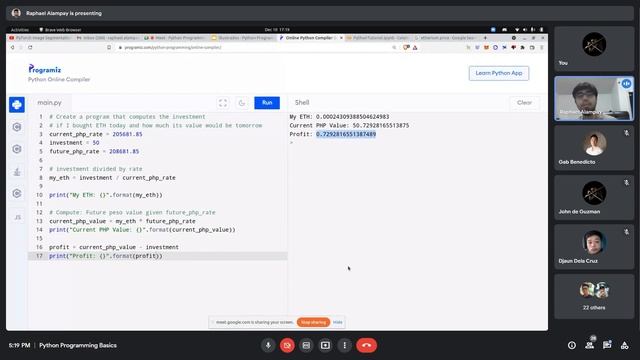
Task: Click the 'Python Programming Basics' meeting title
Action: [x=78, y=345]
